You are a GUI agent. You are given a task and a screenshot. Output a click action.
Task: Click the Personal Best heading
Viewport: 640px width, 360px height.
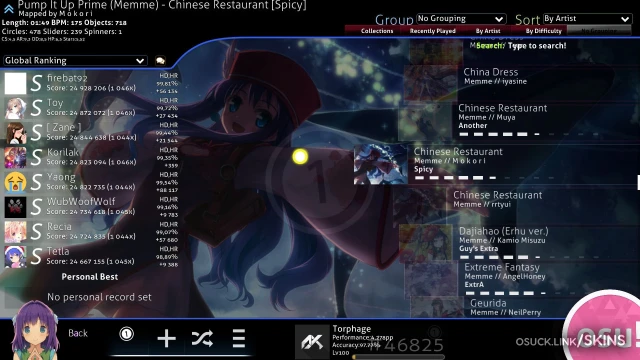[x=90, y=277]
